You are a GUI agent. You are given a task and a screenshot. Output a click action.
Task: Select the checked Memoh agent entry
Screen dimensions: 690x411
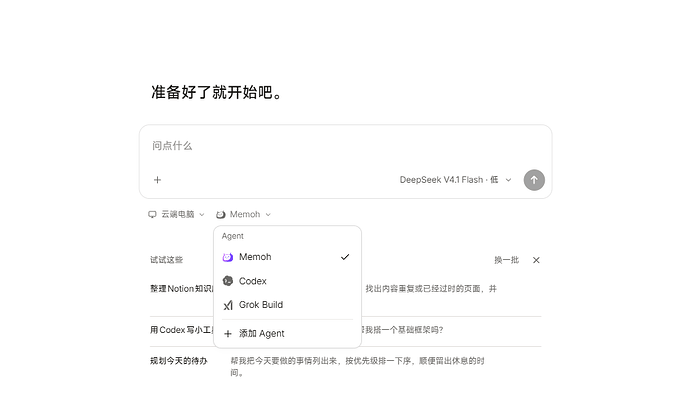[287, 257]
